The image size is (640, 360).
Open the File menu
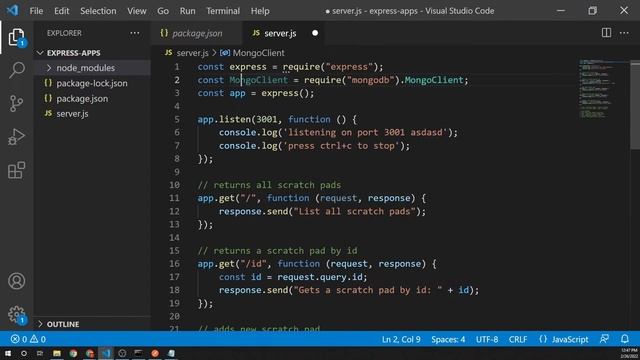pyautogui.click(x=36, y=11)
